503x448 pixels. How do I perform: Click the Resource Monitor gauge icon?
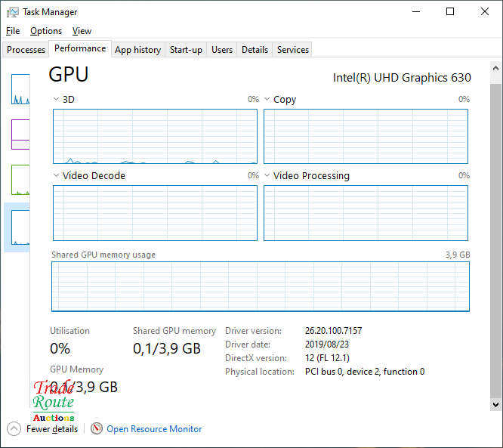(x=97, y=428)
